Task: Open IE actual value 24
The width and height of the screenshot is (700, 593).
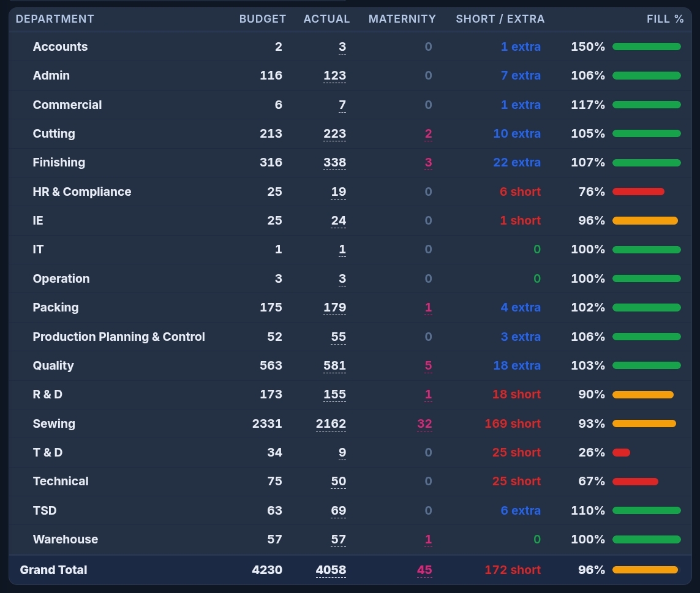Action: (339, 220)
